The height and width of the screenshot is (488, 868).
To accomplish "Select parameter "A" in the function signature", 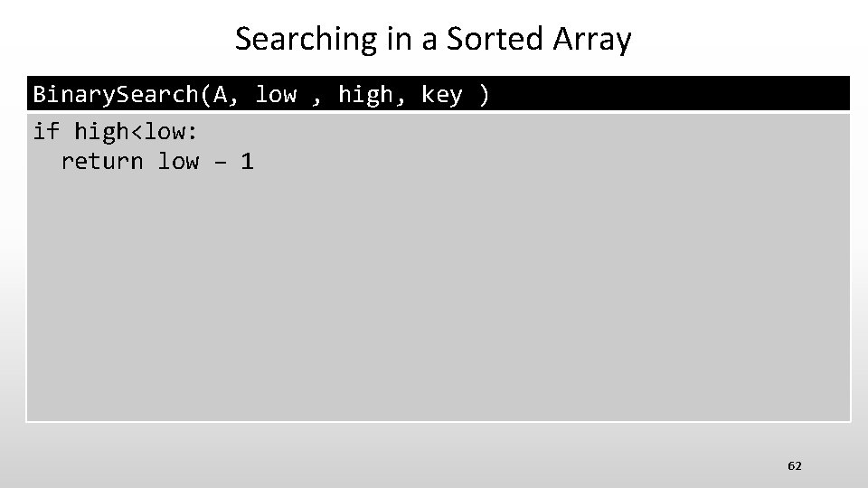I will click(x=220, y=94).
